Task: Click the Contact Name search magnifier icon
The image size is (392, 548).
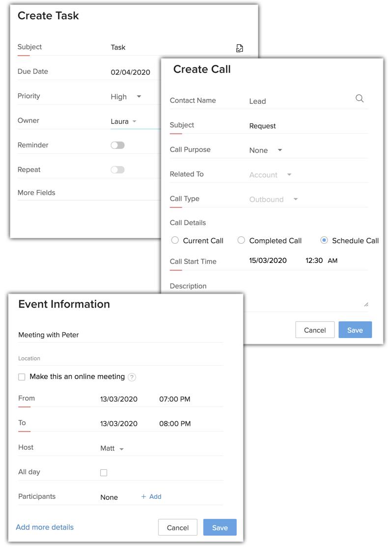Action: 360,99
